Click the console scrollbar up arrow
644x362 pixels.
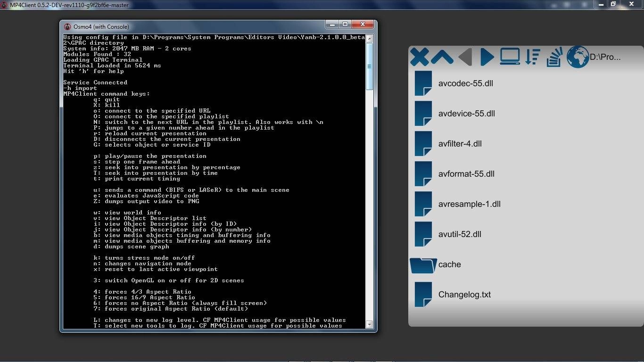370,39
